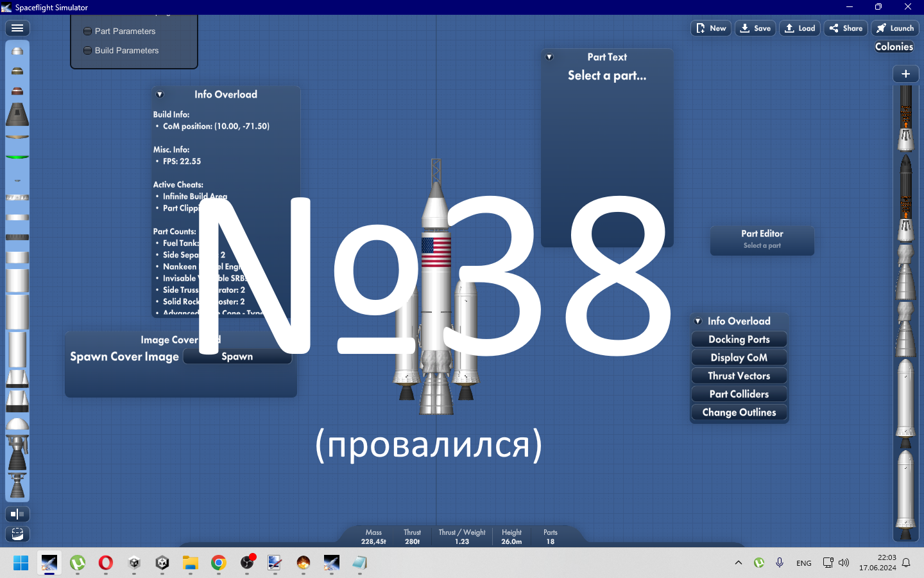The image size is (924, 578).
Task: Pick the thin tan heat shield disc part
Action: pos(17,136)
